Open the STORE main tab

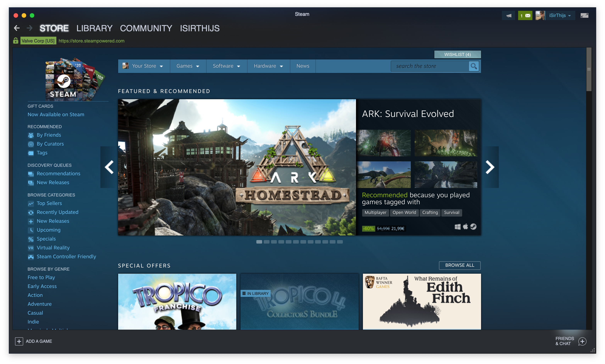pyautogui.click(x=54, y=28)
